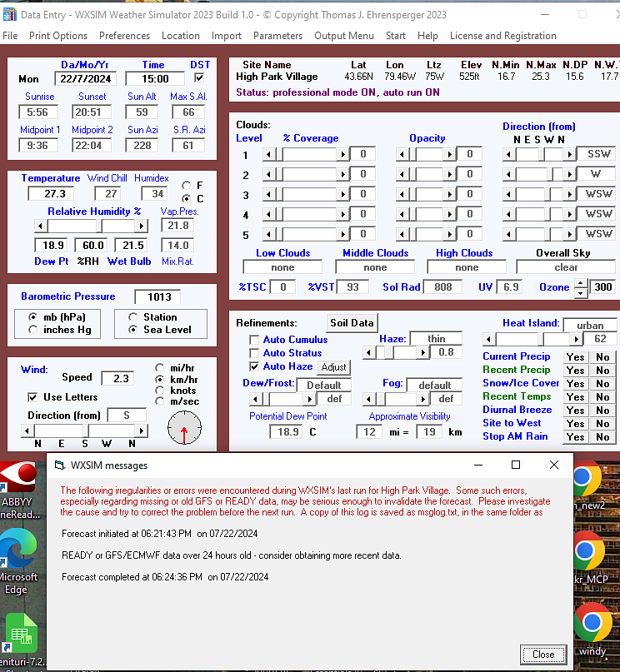Image resolution: width=620 pixels, height=672 pixels.
Task: Click right arrow of Haze scrollbar
Action: [422, 353]
